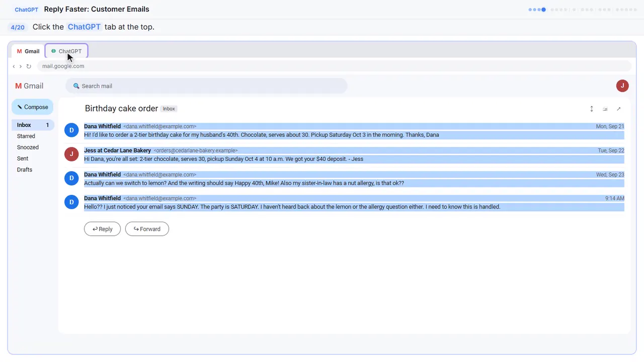The height and width of the screenshot is (362, 644).
Task: Click the date 'Mon, Sep 21'
Action: (x=610, y=127)
